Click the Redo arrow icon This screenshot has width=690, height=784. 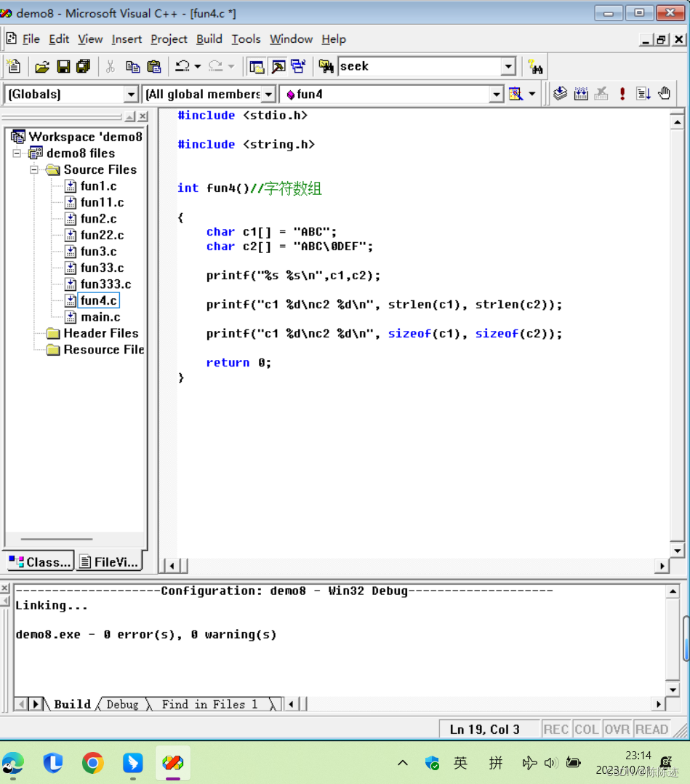215,66
